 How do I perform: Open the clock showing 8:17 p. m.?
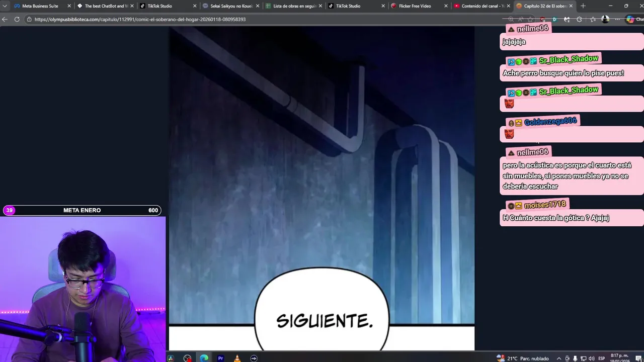coord(620,358)
